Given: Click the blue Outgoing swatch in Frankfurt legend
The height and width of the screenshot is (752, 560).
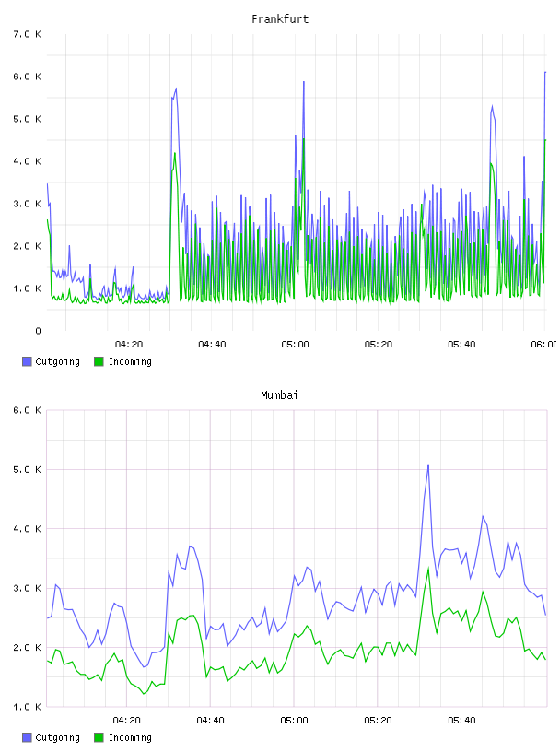Looking at the screenshot, I should click(27, 361).
